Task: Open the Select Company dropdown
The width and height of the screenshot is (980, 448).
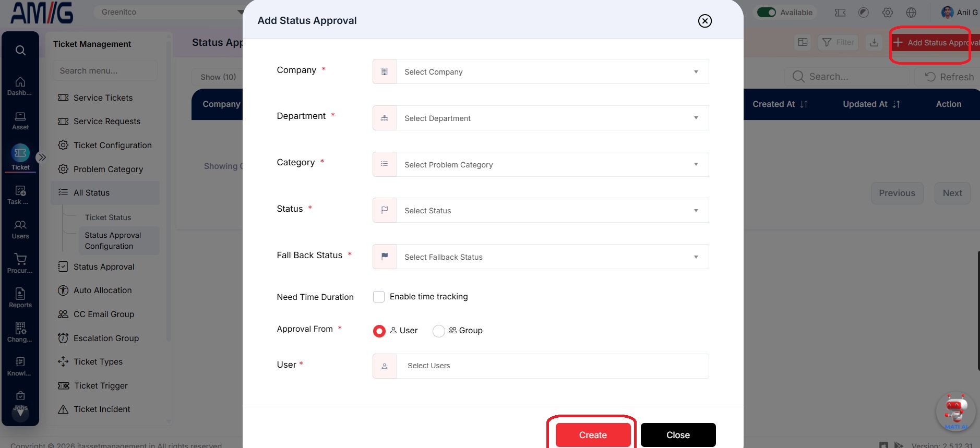Action: click(x=541, y=72)
